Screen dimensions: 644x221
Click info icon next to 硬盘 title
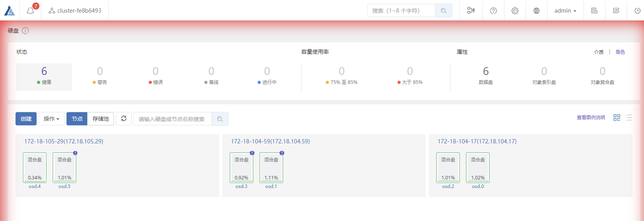point(25,31)
